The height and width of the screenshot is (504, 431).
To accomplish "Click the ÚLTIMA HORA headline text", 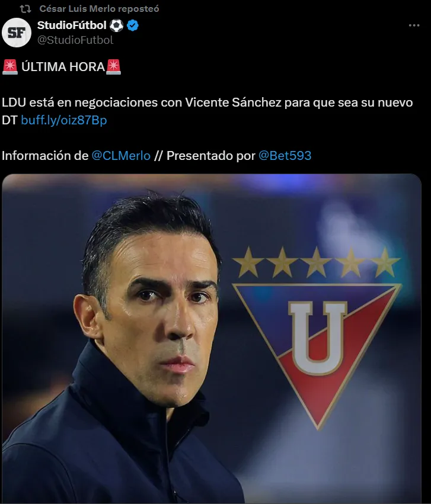I will coord(63,67).
